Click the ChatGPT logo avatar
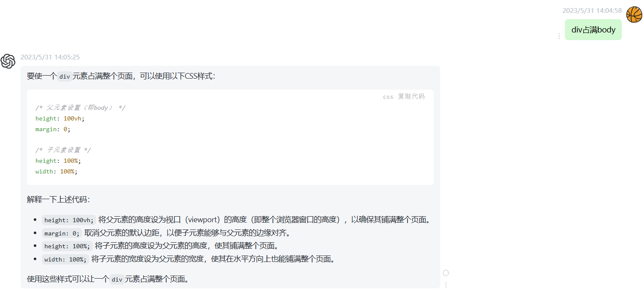This screenshot has height=291, width=644. [x=8, y=61]
